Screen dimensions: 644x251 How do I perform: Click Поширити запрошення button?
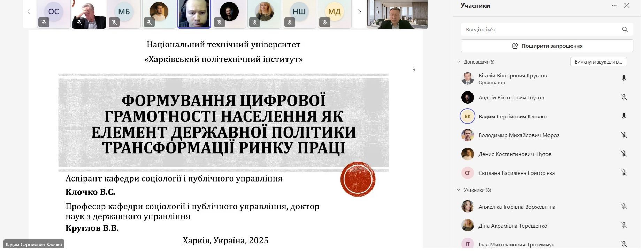tap(547, 46)
